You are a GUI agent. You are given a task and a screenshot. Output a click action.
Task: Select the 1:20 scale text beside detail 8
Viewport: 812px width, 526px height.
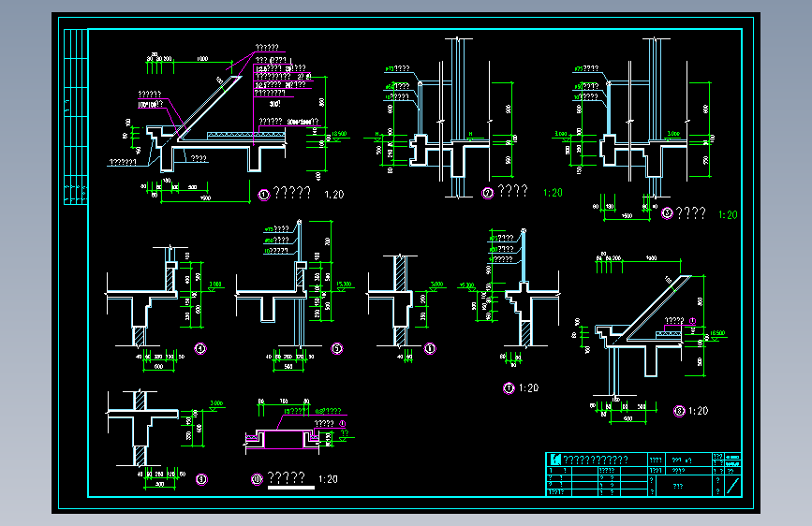coord(698,411)
